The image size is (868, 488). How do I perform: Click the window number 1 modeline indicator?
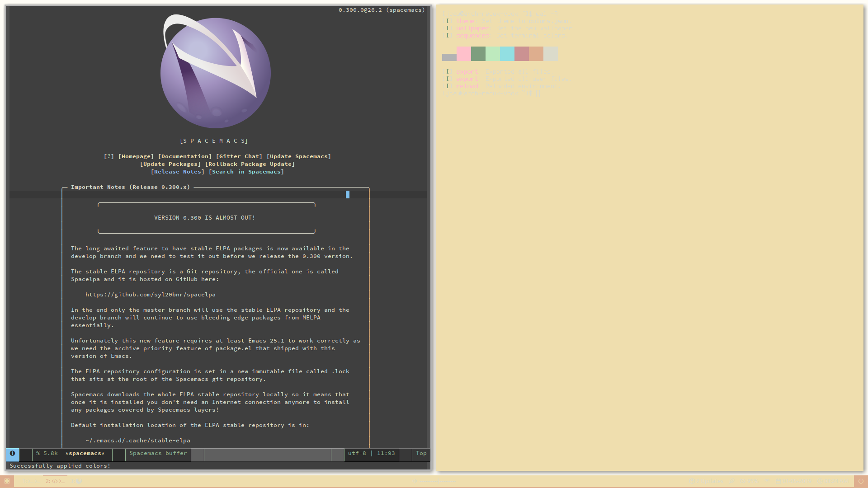point(12,453)
